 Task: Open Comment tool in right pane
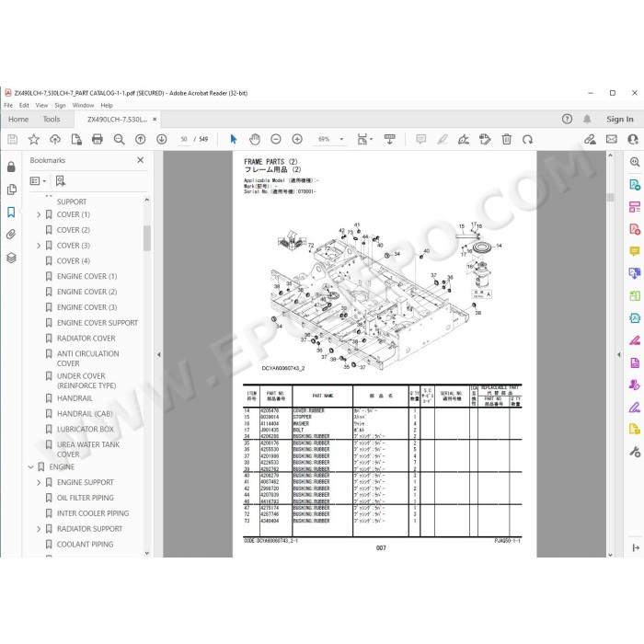click(x=635, y=251)
